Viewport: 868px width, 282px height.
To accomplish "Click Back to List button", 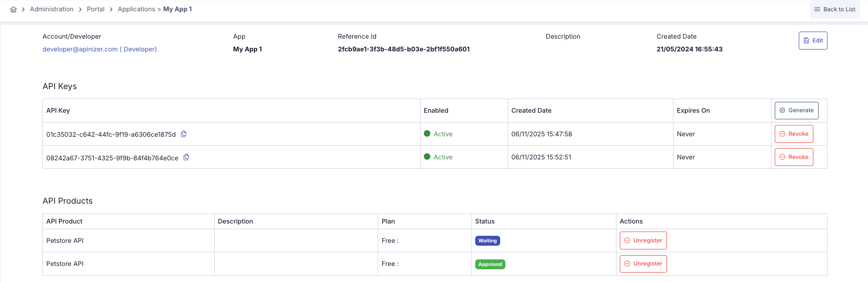I will [x=835, y=9].
